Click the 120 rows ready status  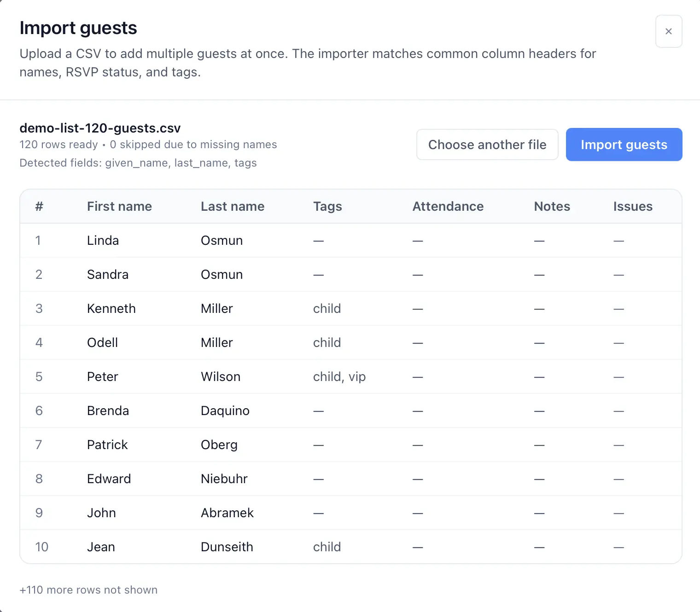(x=58, y=144)
